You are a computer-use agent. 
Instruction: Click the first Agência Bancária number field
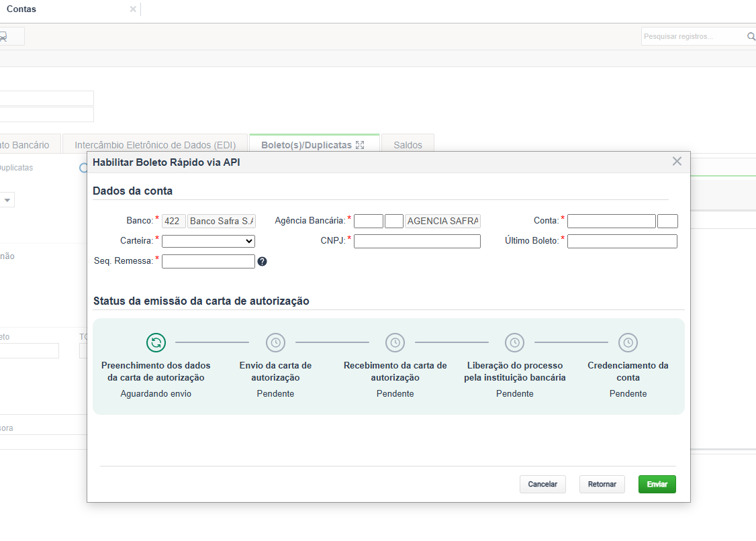369,221
